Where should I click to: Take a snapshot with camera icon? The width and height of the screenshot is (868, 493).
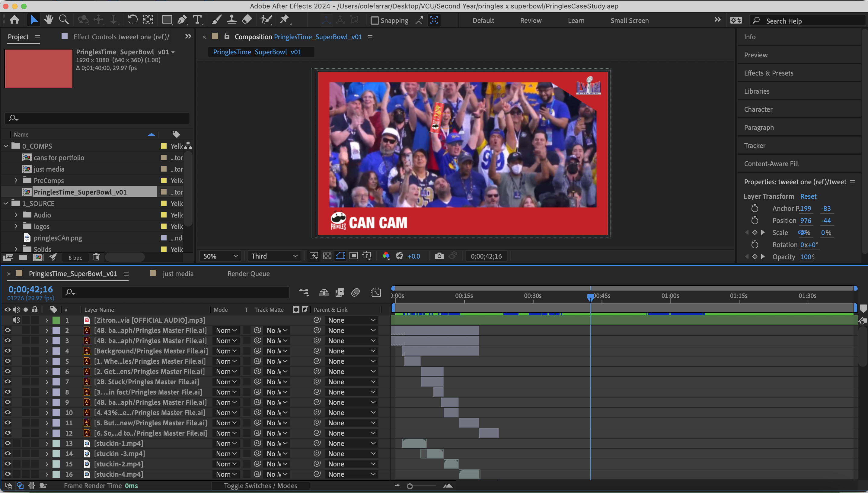click(439, 256)
